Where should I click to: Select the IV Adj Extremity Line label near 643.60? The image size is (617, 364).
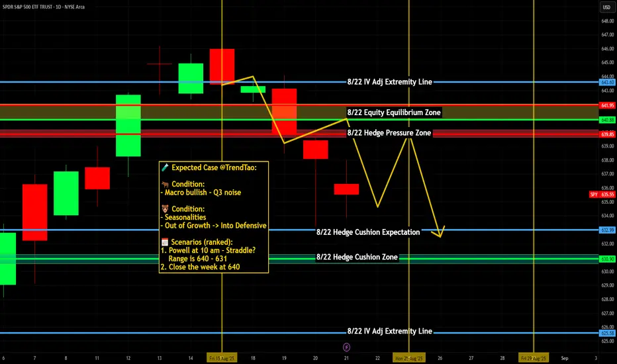click(389, 82)
